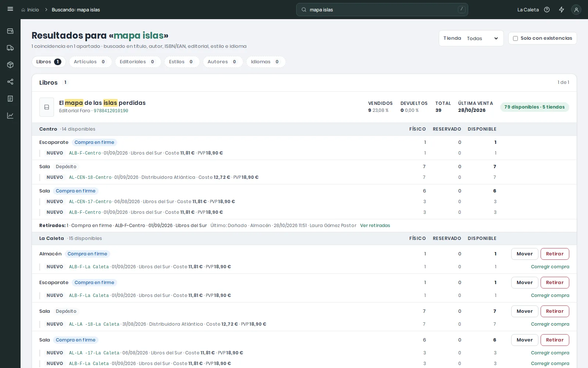Select the Libros tab
The image size is (588, 368).
(x=49, y=62)
